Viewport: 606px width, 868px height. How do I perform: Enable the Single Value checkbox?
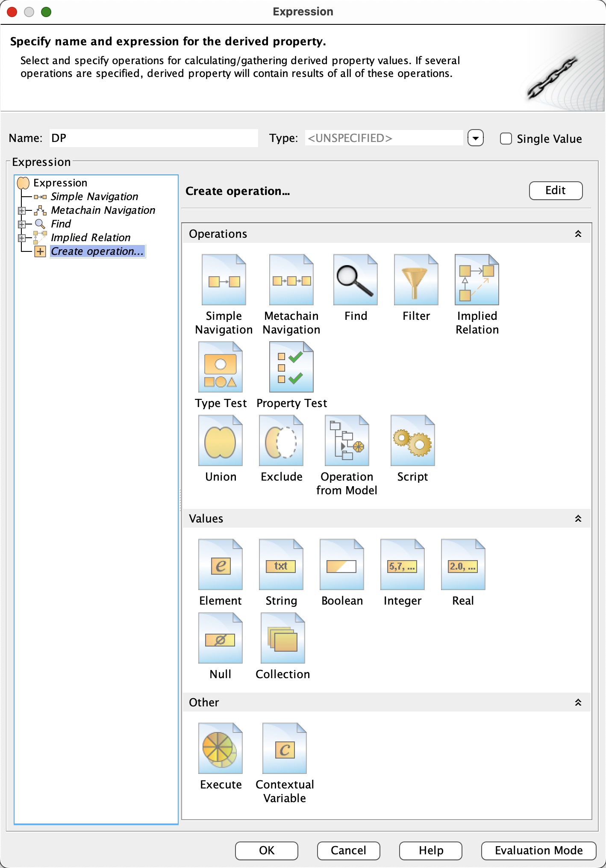[x=506, y=139]
